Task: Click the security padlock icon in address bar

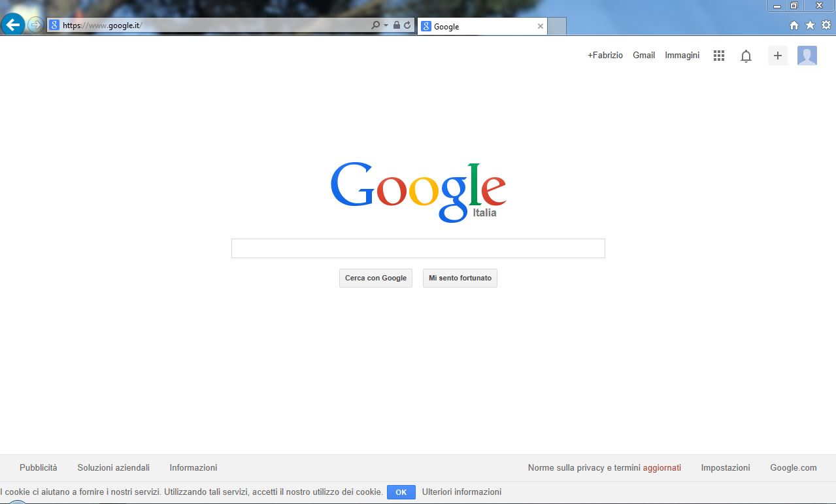Action: (397, 25)
